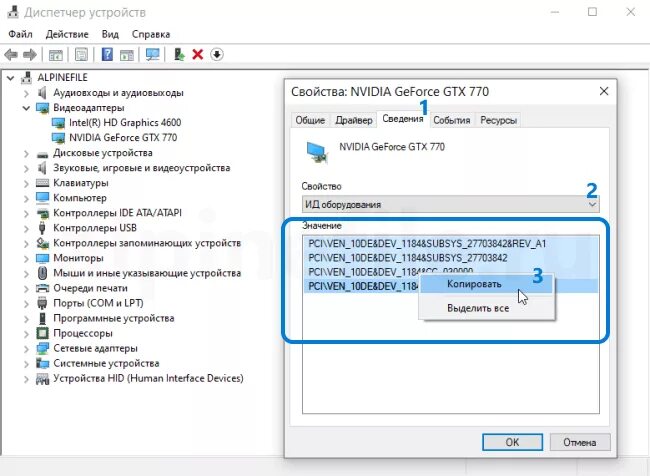Screen dimensions: 650x476
Task: Click the red X uninstall device icon
Action: coord(198,54)
